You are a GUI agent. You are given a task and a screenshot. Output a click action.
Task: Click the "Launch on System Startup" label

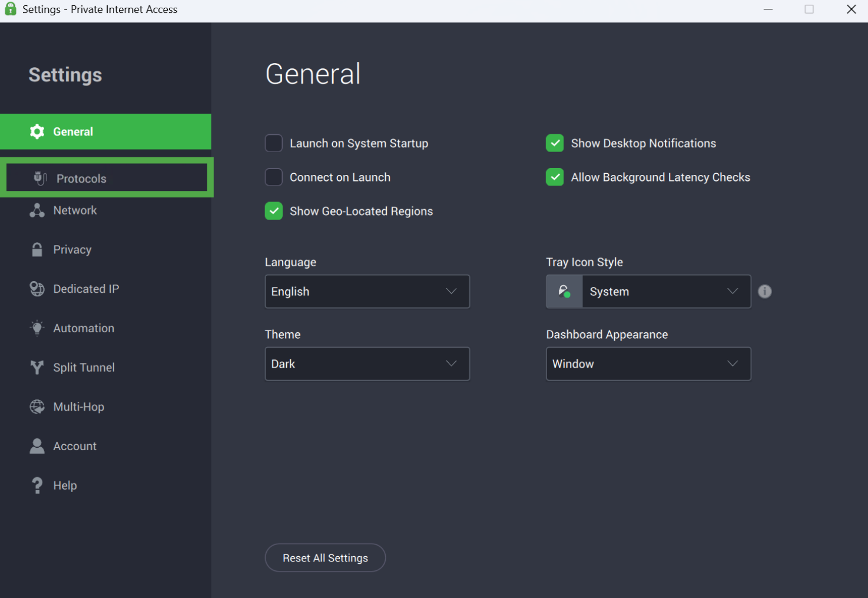point(359,143)
